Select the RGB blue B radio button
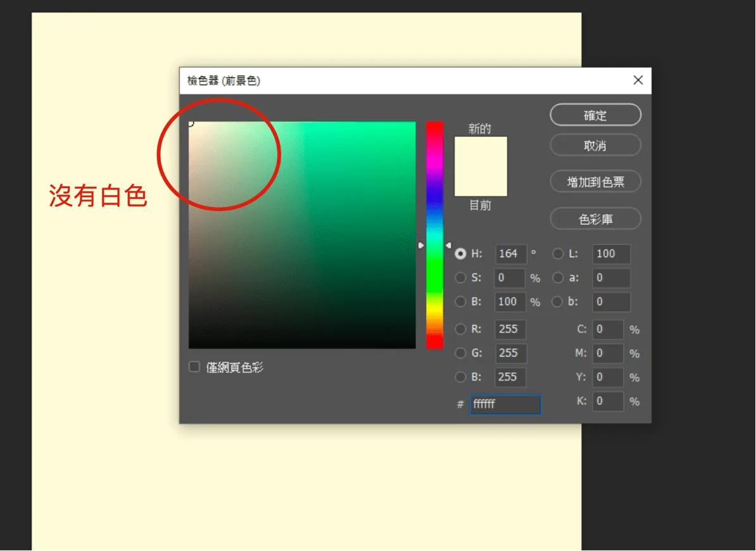Image resolution: width=756 pixels, height=551 pixels. pyautogui.click(x=460, y=377)
